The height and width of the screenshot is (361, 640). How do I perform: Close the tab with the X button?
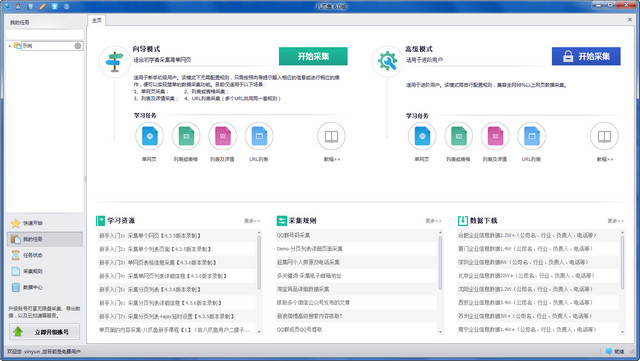point(630,20)
